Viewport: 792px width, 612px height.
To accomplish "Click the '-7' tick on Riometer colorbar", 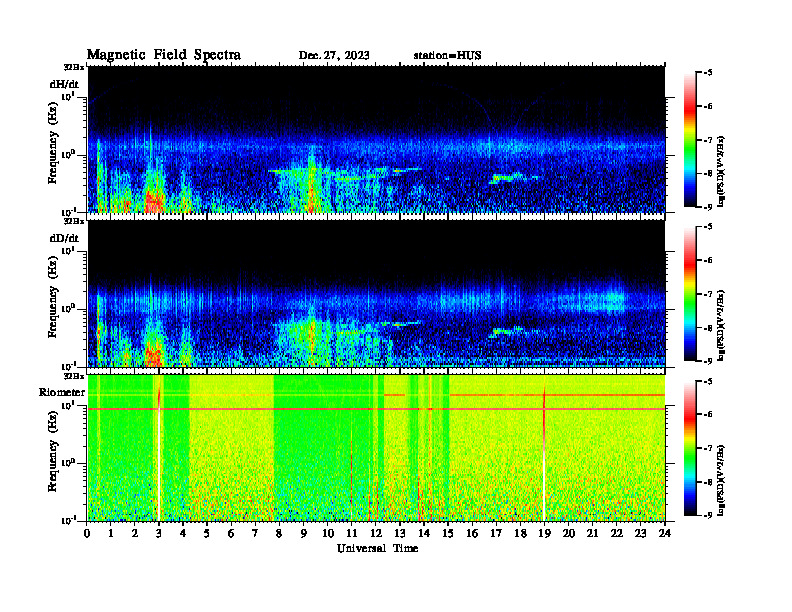I will click(x=708, y=448).
